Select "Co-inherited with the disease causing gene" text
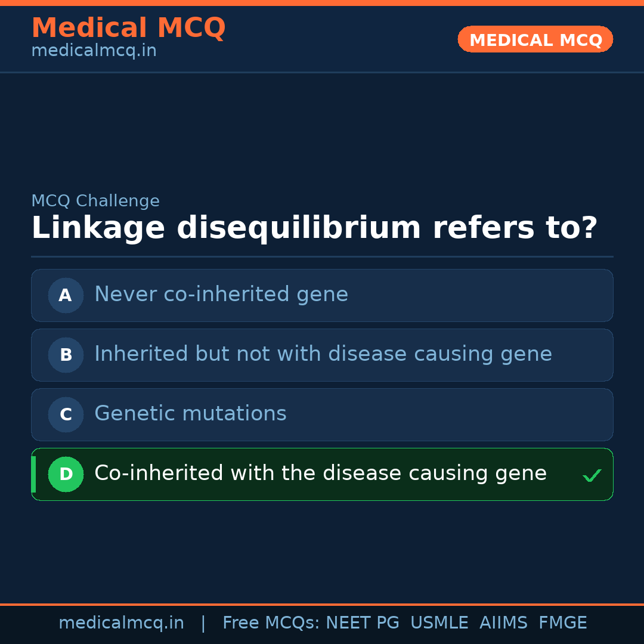 point(320,473)
